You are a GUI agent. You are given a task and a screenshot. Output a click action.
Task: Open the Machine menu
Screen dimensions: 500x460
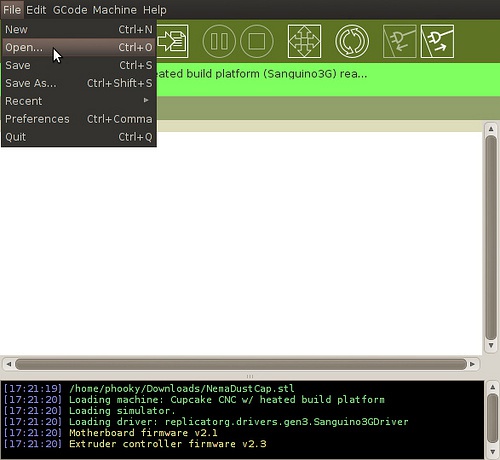[115, 10]
